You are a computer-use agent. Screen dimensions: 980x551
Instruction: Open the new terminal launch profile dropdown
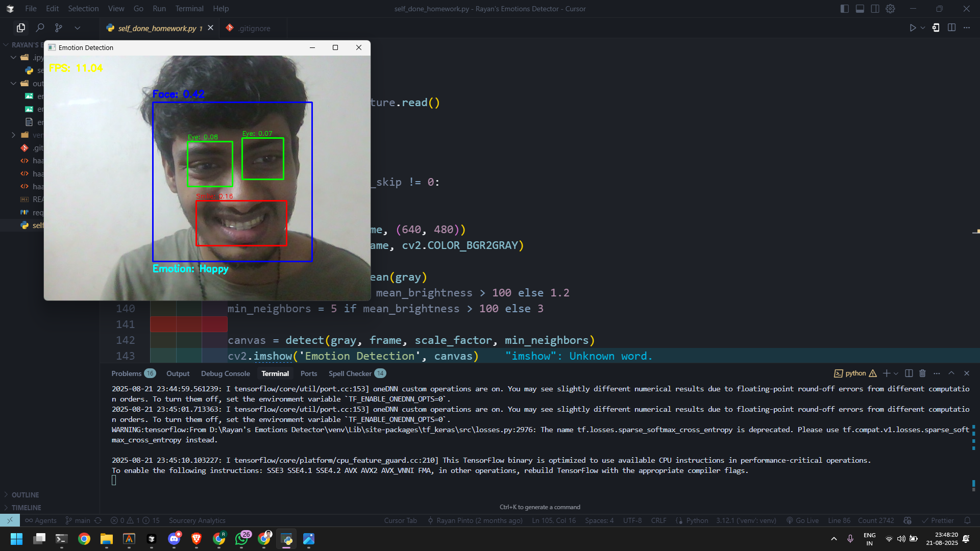click(x=896, y=373)
